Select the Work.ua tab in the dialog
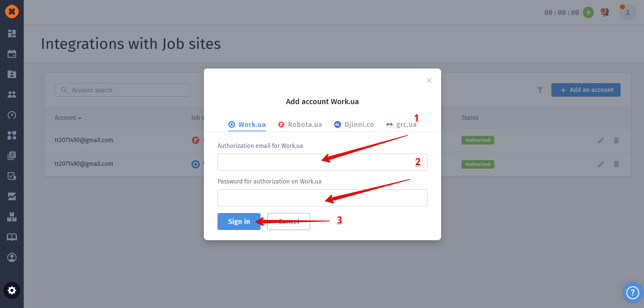Screen dimensions: 644x308 point(247,124)
